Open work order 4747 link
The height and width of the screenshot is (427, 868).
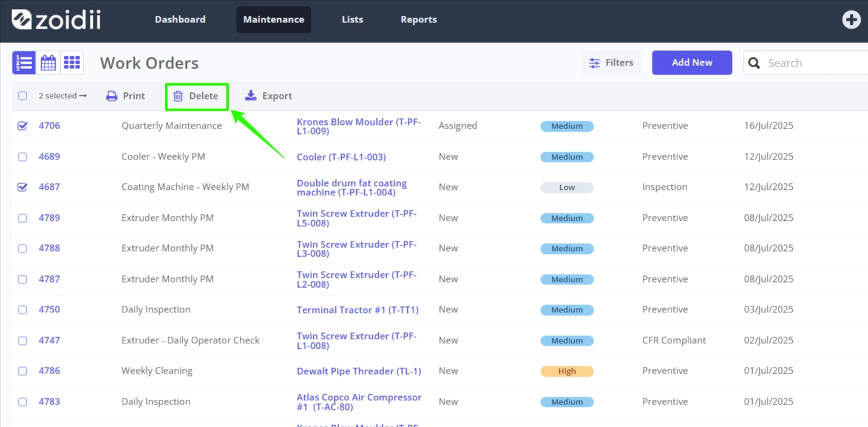[x=49, y=340]
